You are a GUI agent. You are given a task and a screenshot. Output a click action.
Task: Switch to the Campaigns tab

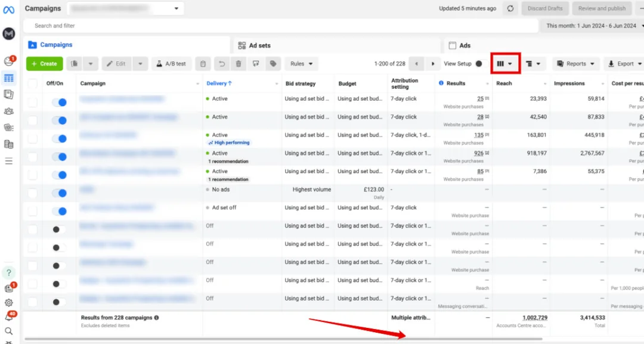pyautogui.click(x=126, y=45)
